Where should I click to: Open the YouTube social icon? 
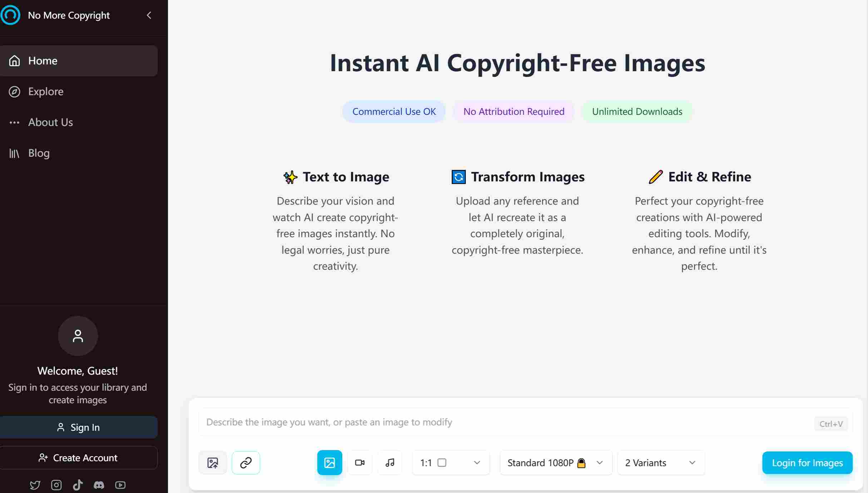(120, 485)
